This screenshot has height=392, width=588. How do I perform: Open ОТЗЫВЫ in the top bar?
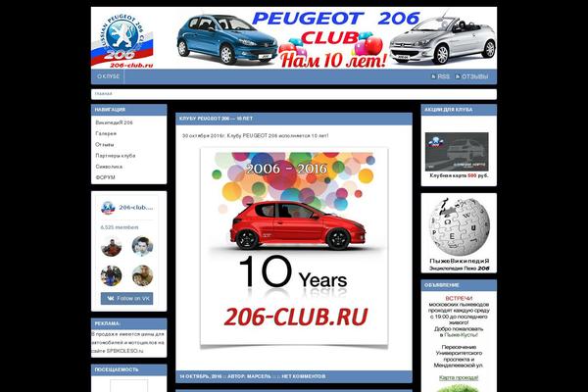pyautogui.click(x=474, y=76)
